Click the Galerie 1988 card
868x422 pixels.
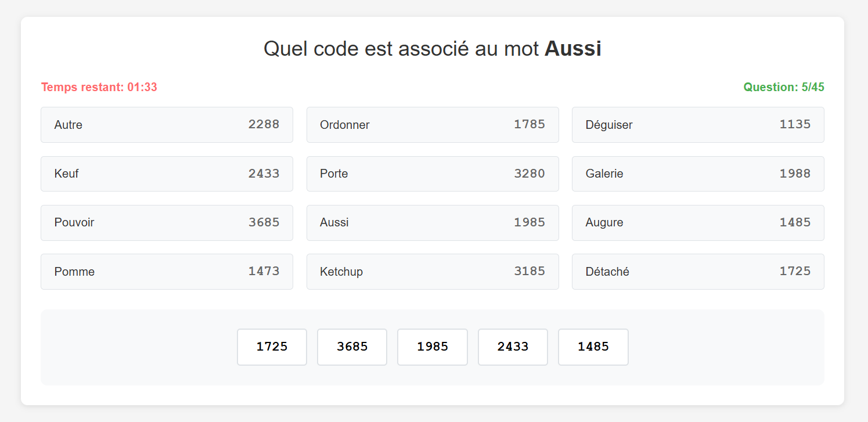point(697,174)
